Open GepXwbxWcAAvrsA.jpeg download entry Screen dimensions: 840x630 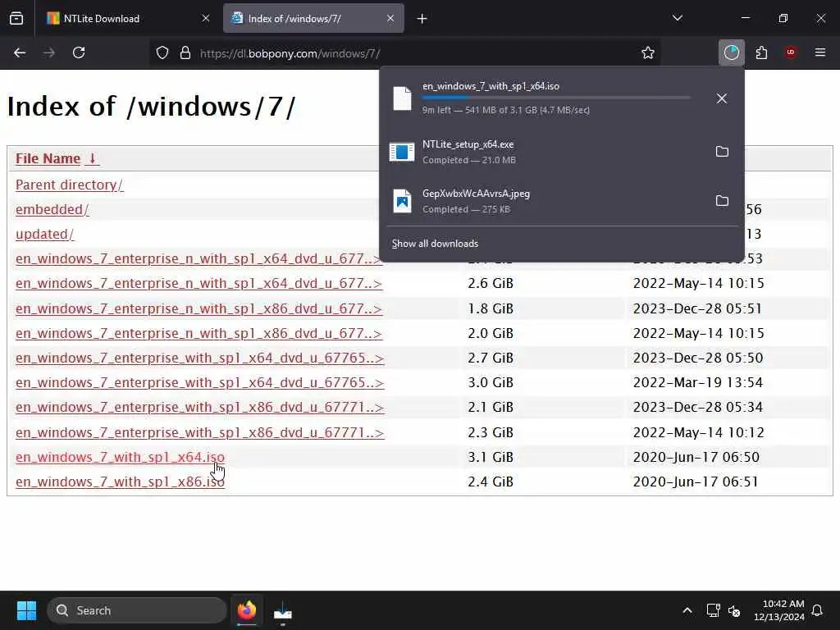pyautogui.click(x=546, y=201)
